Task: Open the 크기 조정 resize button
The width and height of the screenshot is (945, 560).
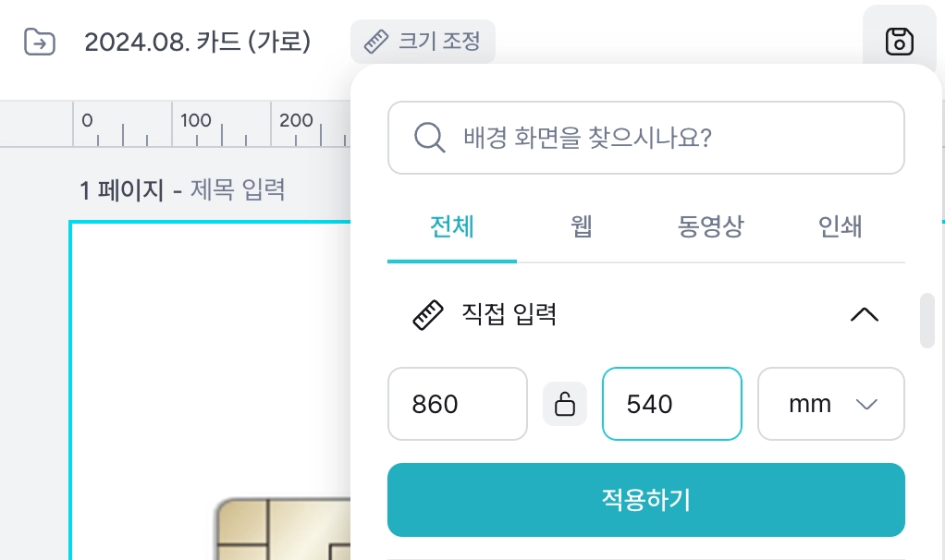Action: (423, 43)
